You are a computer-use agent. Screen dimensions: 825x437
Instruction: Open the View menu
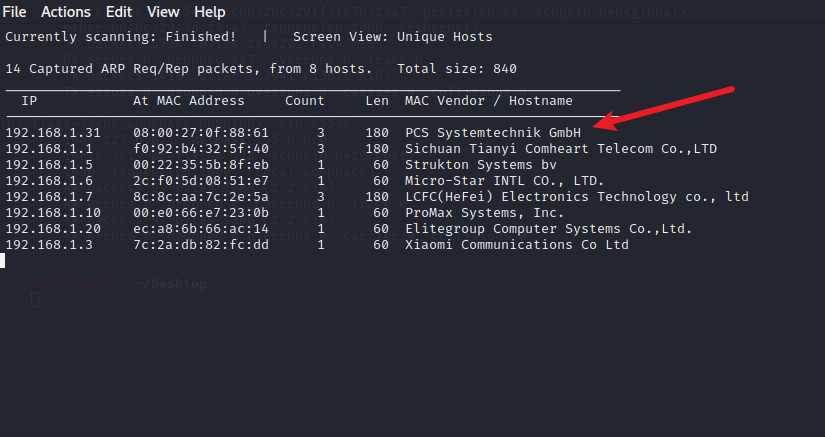tap(163, 12)
